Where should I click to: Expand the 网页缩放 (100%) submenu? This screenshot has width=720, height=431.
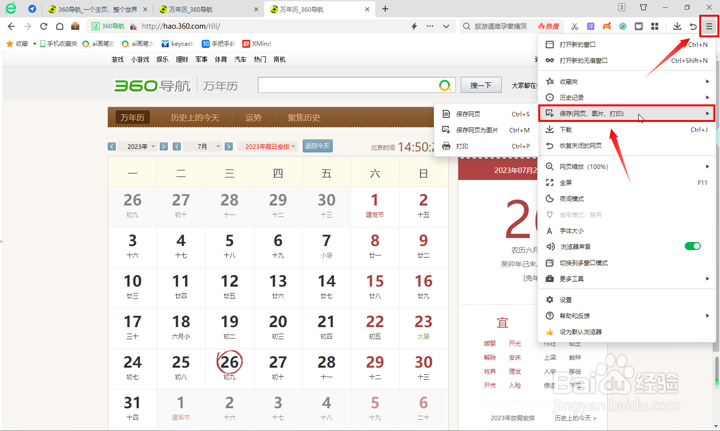click(x=626, y=167)
